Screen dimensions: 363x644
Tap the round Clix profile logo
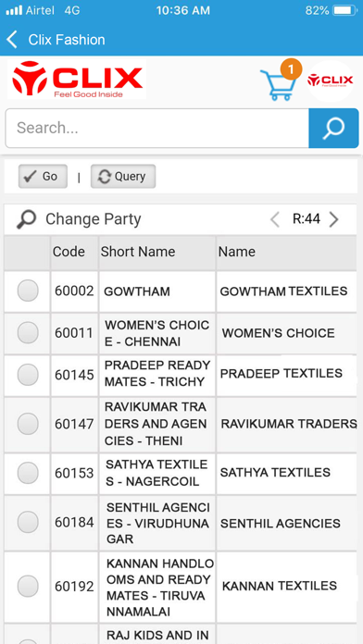pyautogui.click(x=330, y=80)
